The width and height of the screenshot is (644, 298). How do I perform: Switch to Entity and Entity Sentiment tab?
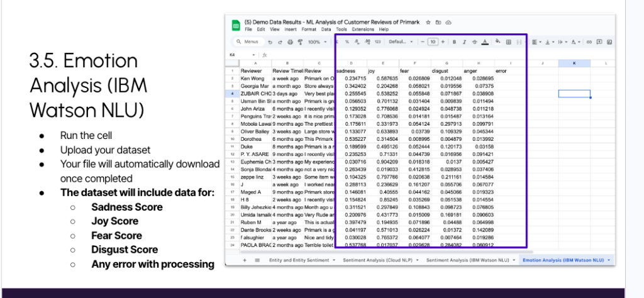tap(299, 260)
